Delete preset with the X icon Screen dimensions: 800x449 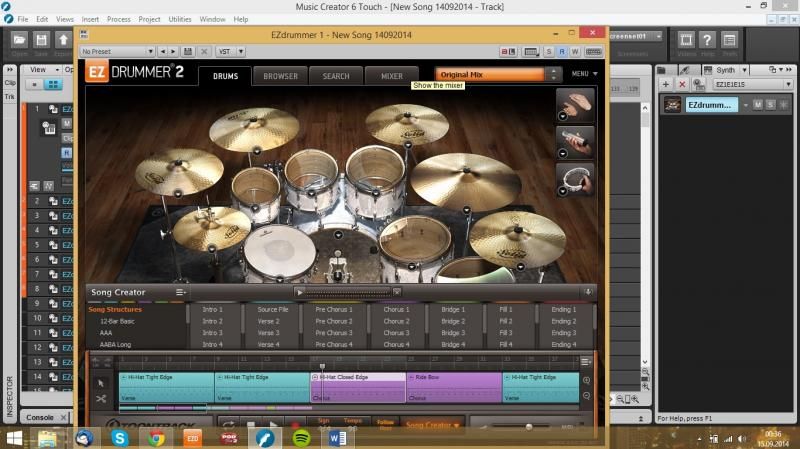point(204,52)
